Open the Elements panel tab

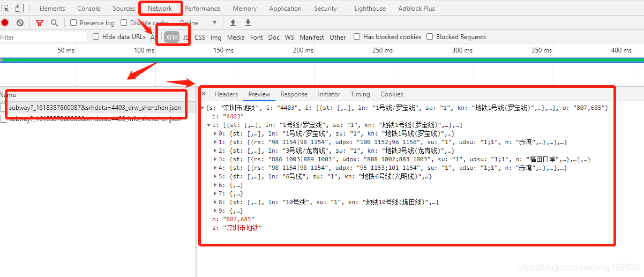click(52, 9)
